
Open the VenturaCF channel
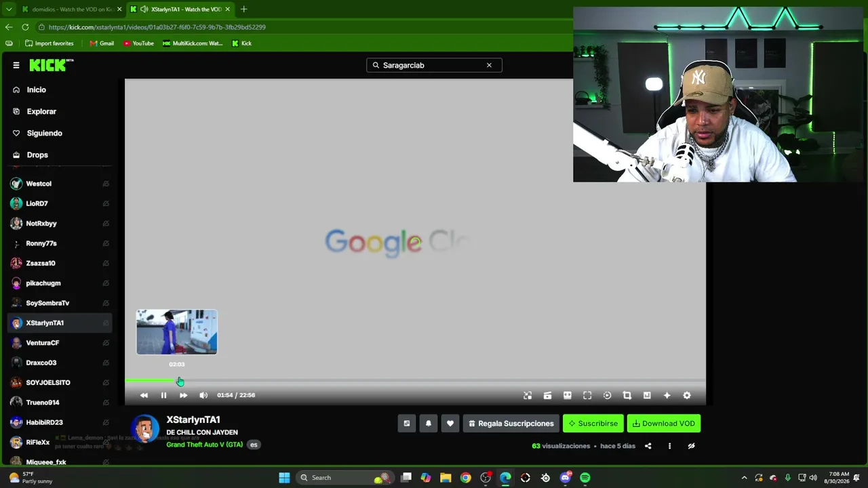pos(60,343)
